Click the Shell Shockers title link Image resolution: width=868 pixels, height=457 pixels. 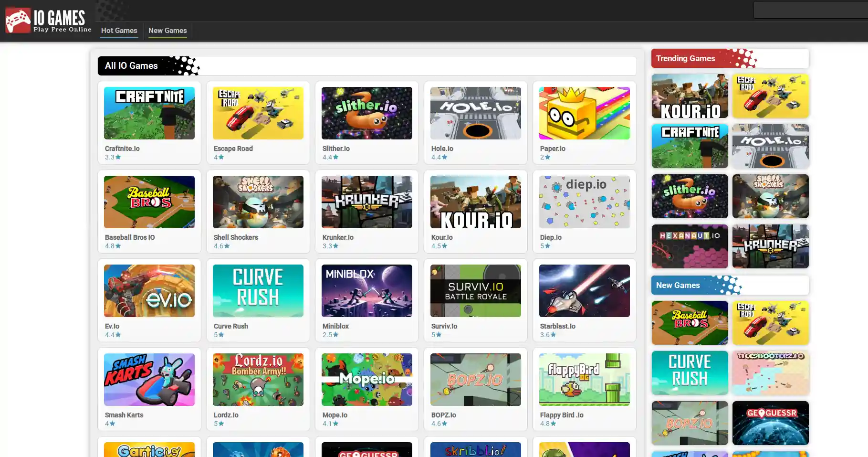click(236, 237)
